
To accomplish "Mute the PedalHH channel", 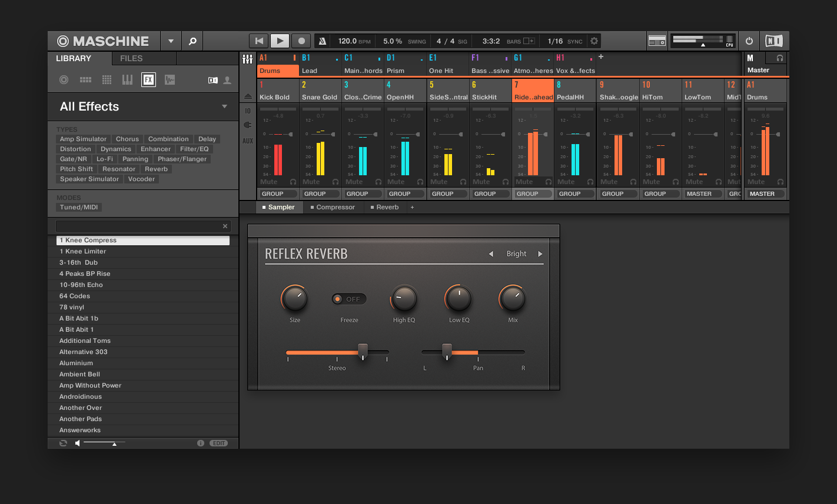I will tap(566, 182).
